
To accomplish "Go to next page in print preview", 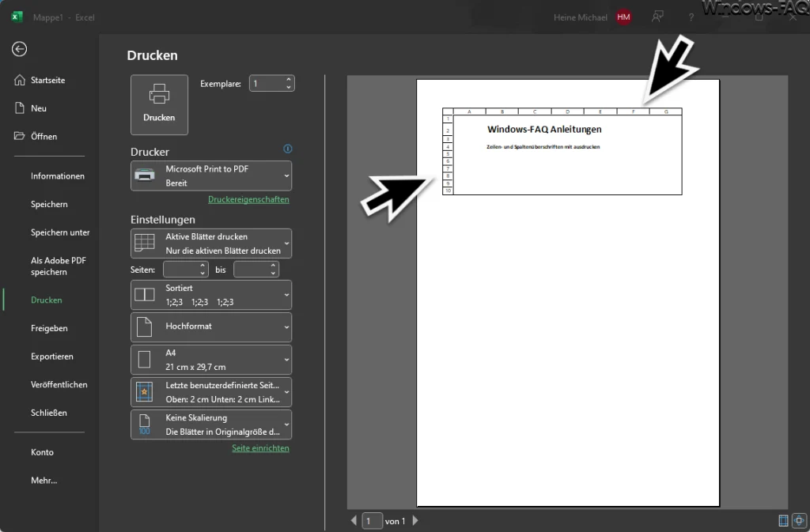I will (x=415, y=521).
